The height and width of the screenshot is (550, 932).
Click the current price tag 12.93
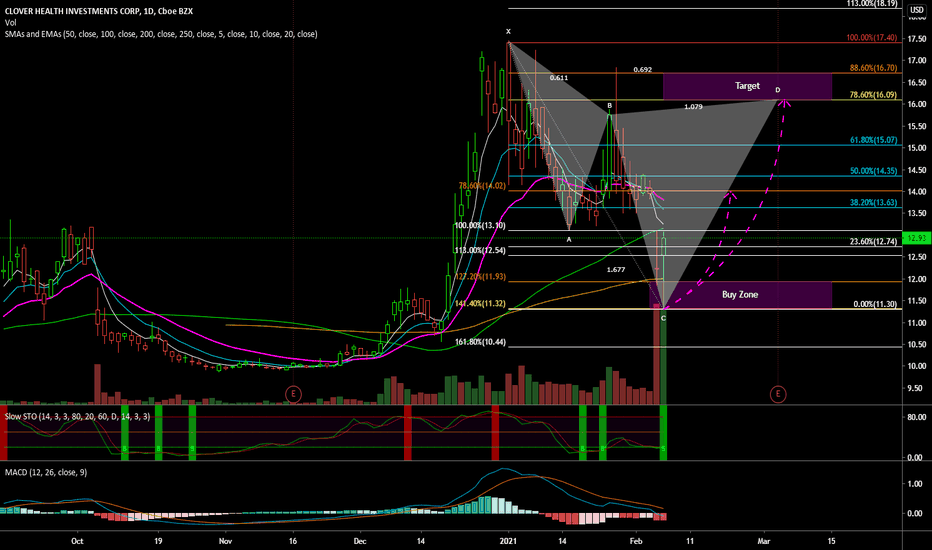pyautogui.click(x=916, y=238)
